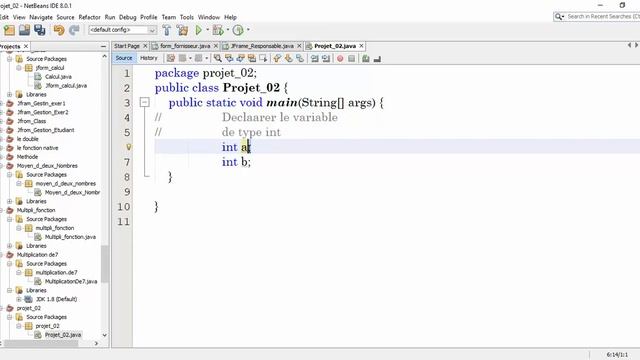
Task: Select Jform_calcul.java in project tree
Action: (66, 86)
